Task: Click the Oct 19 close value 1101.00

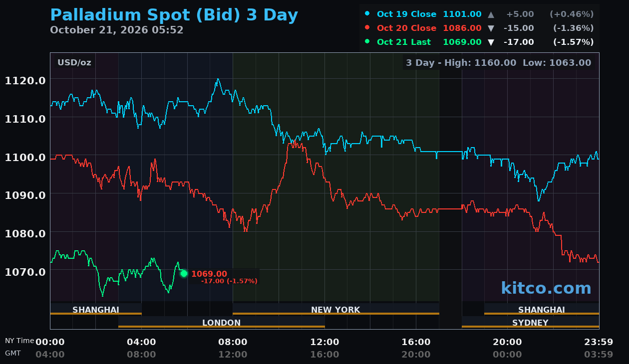Action: pyautogui.click(x=462, y=14)
